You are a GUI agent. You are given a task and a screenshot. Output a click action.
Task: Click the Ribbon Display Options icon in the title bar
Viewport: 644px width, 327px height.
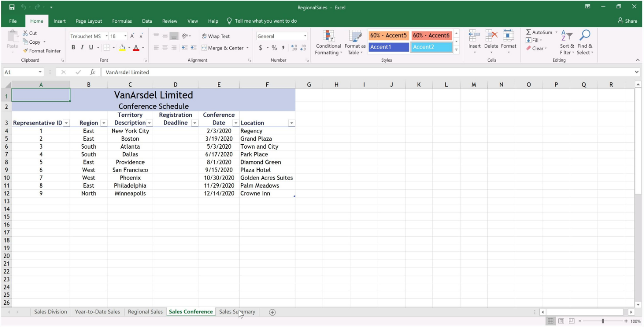[588, 7]
